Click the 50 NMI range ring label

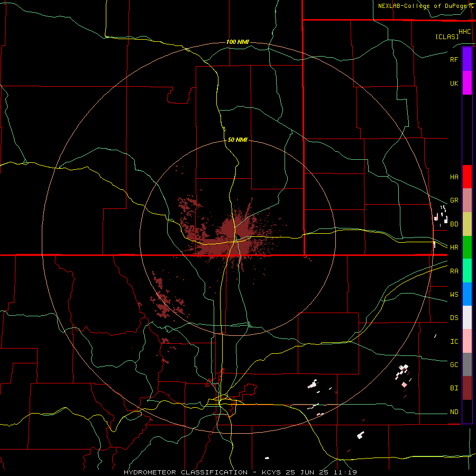point(237,140)
